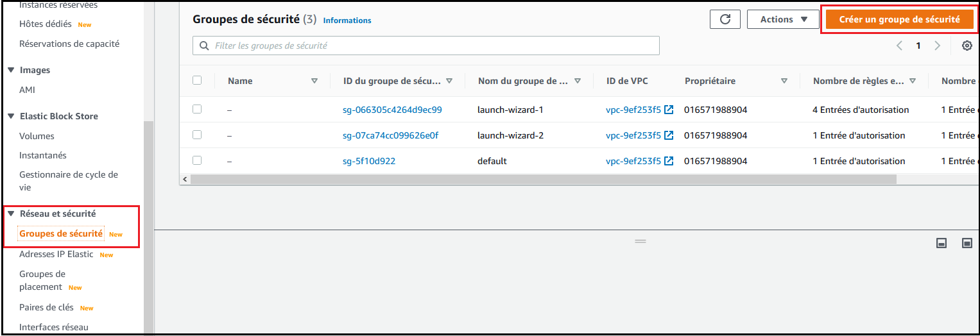
Task: Navigate to Paires de clés
Action: (x=46, y=307)
